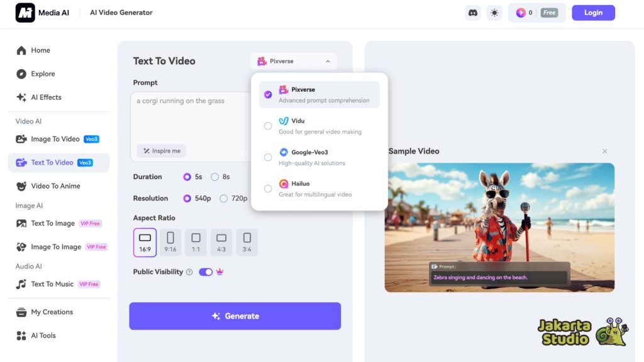Click the Text To Video sidebar icon
Screen dimensions: 644x362
click(21, 163)
